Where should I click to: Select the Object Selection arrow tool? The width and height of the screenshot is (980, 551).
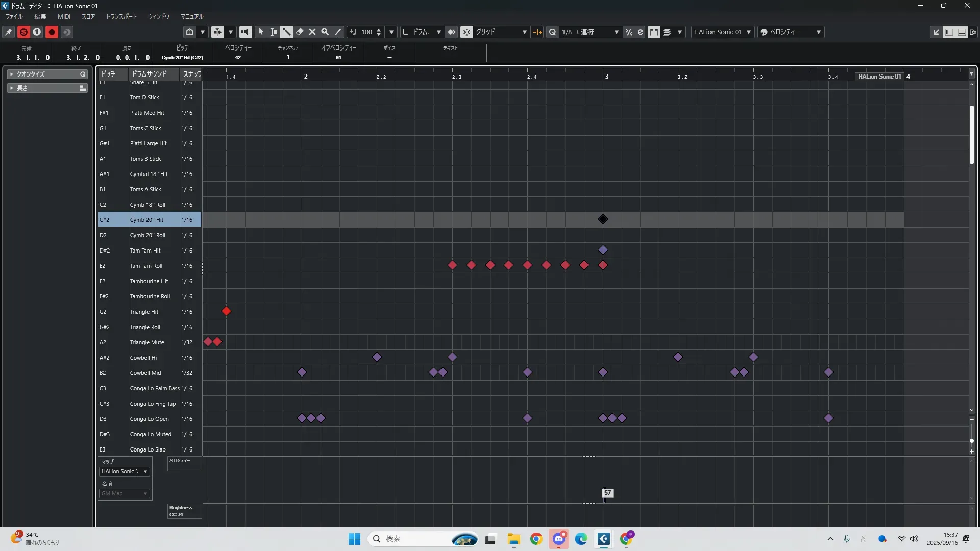point(261,32)
